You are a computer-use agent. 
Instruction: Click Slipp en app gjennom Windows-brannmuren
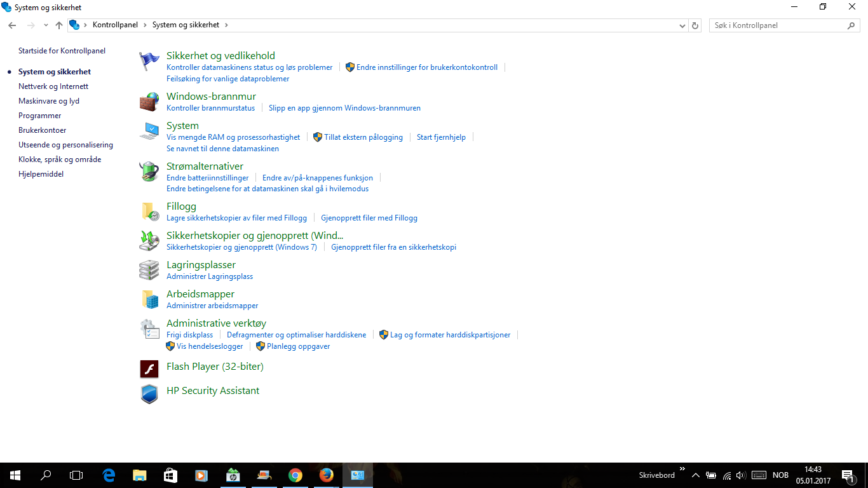tap(344, 108)
